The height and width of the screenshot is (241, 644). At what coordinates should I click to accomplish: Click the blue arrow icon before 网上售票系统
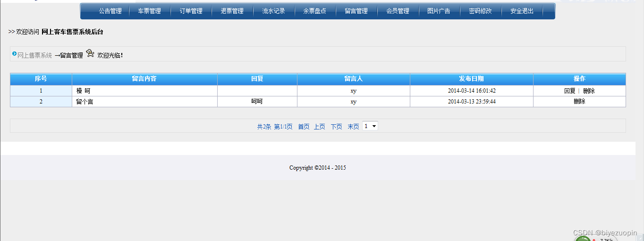pos(15,54)
